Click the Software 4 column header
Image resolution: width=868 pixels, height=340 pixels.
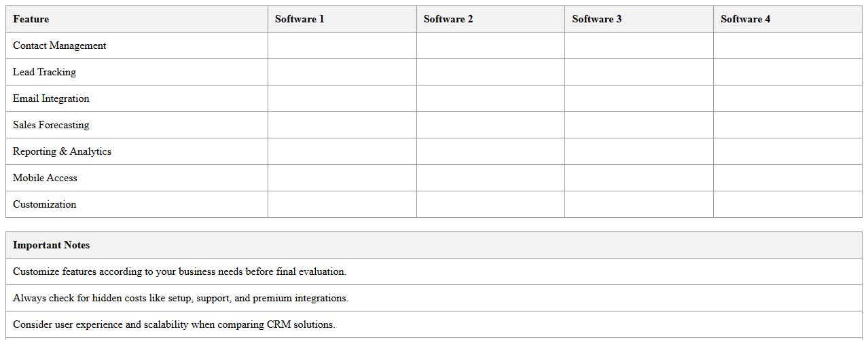pyautogui.click(x=746, y=19)
